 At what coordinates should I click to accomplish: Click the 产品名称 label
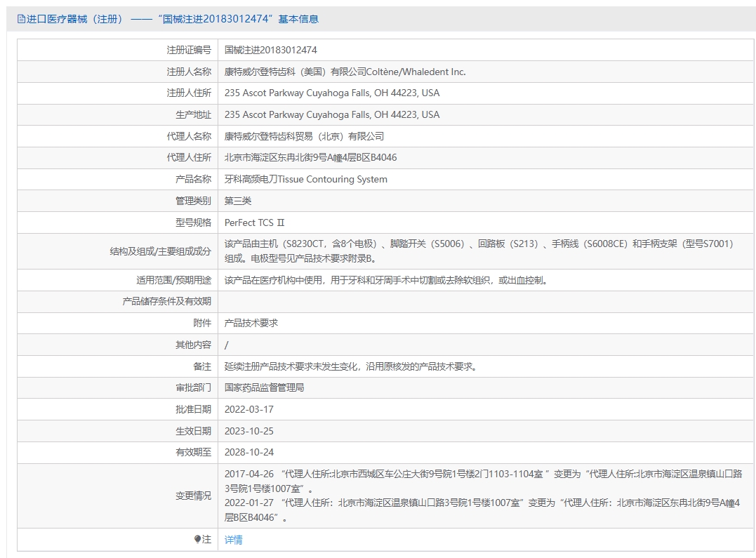click(x=193, y=180)
